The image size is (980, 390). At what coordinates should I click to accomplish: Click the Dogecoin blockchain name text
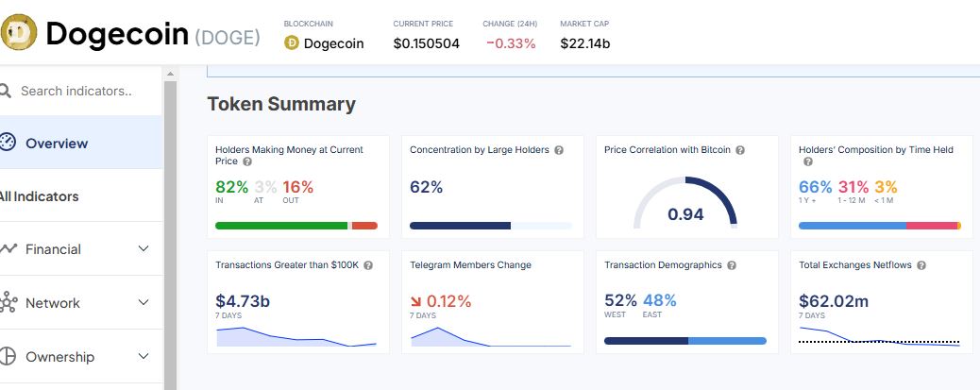(x=334, y=43)
